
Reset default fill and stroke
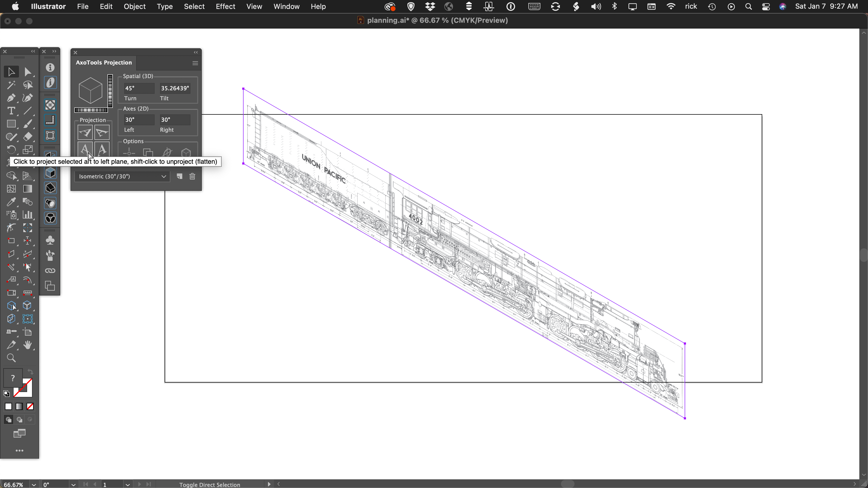pos(7,393)
